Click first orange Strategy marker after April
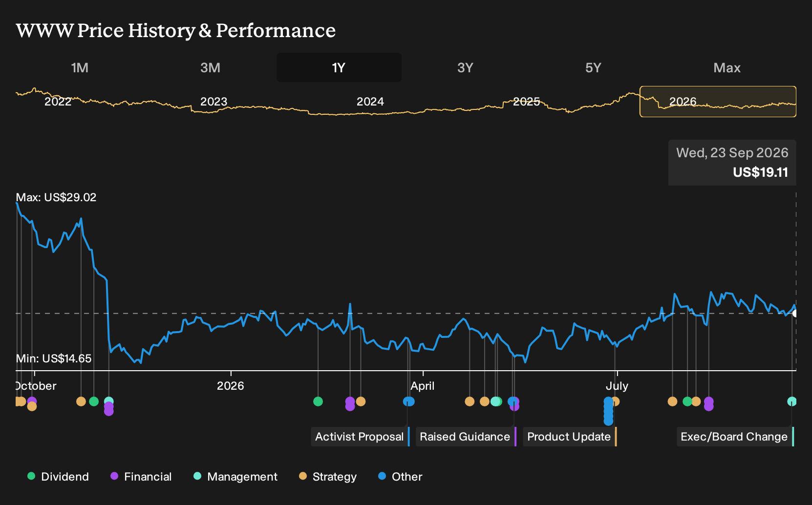Screen dimensions: 812x505 click(470, 401)
